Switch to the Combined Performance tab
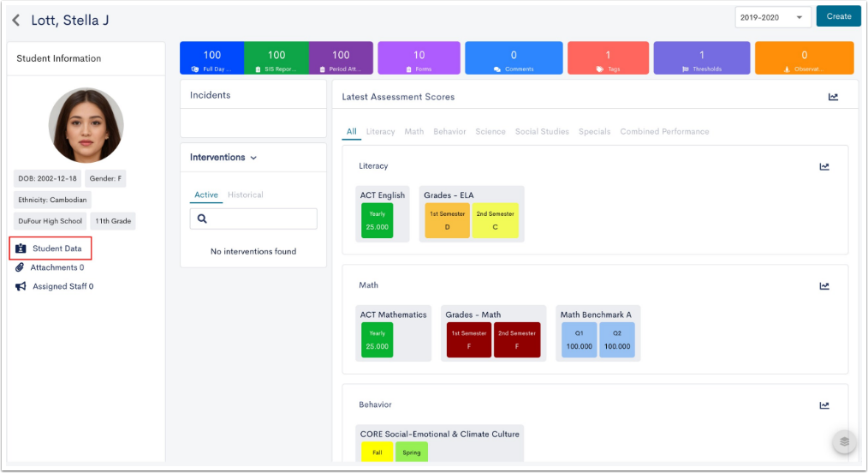Screen dimensions: 868x473 tap(664, 132)
